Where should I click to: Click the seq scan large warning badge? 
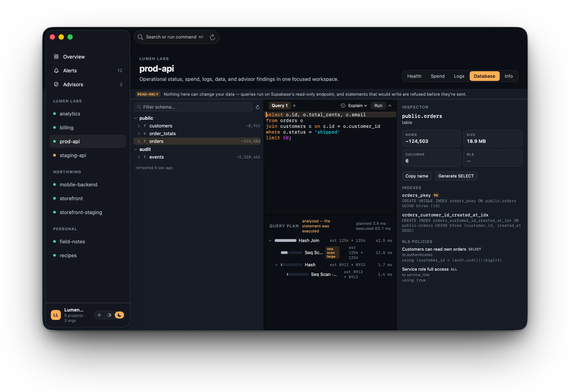332,253
